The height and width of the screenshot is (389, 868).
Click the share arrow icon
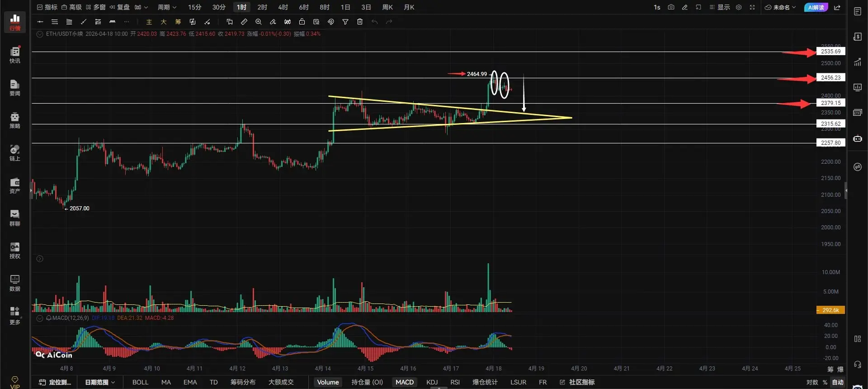837,7
